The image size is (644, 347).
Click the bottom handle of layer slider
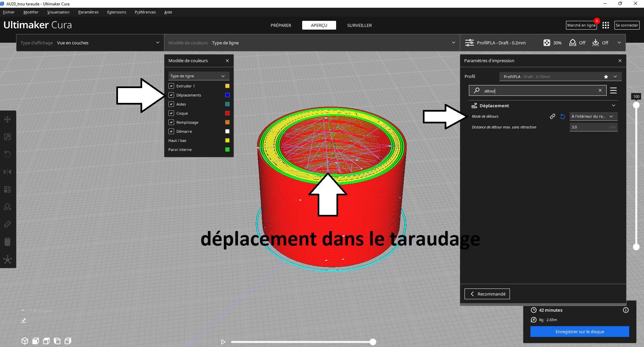[636, 247]
